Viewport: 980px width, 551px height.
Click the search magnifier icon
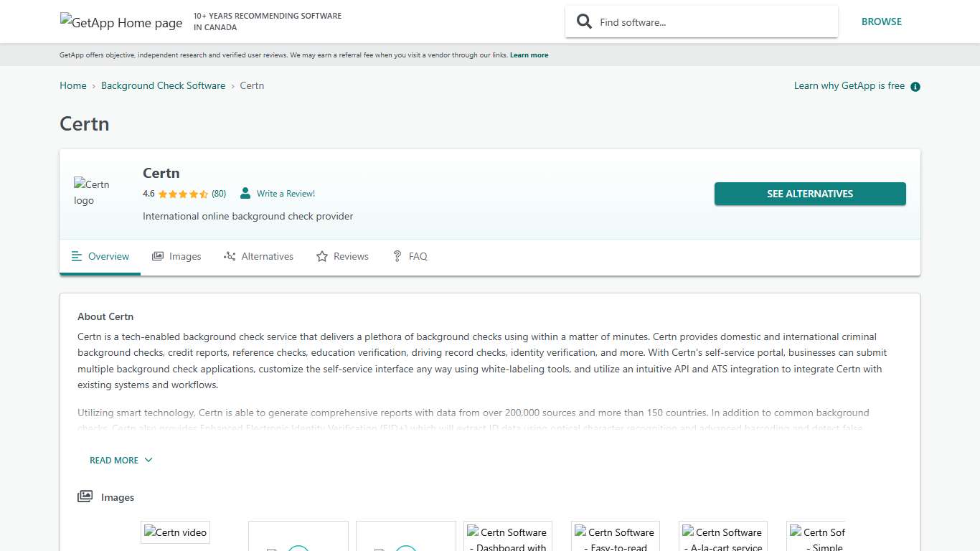click(x=585, y=22)
